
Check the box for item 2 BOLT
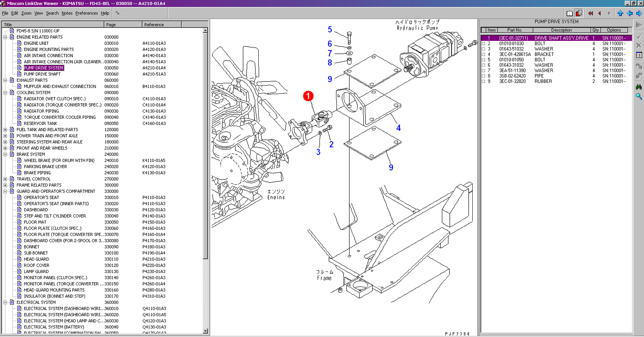coord(484,44)
